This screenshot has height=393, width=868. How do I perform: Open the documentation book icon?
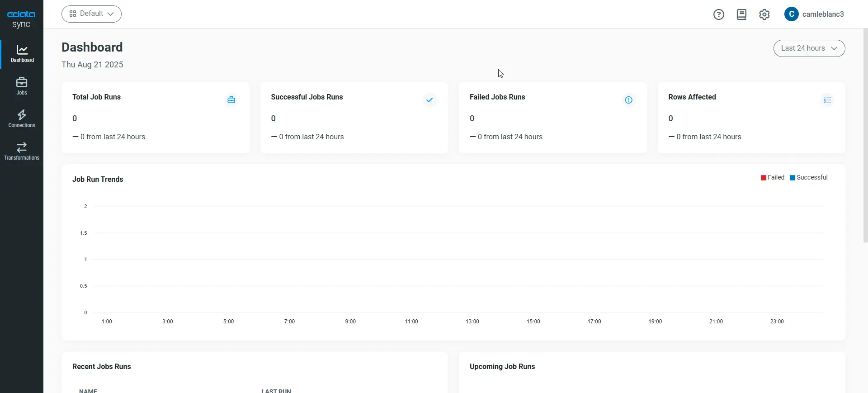[x=741, y=14]
